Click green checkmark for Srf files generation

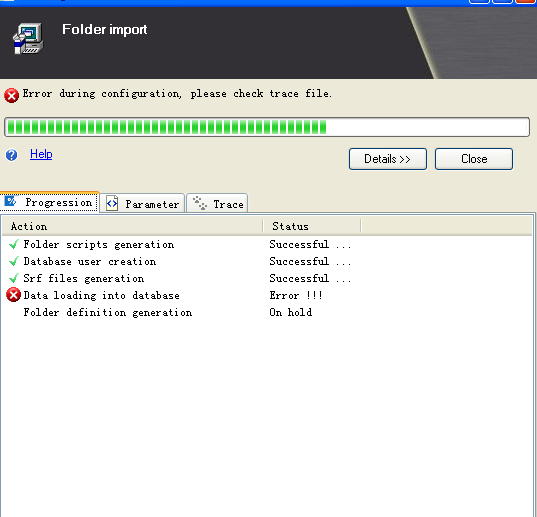click(x=14, y=278)
